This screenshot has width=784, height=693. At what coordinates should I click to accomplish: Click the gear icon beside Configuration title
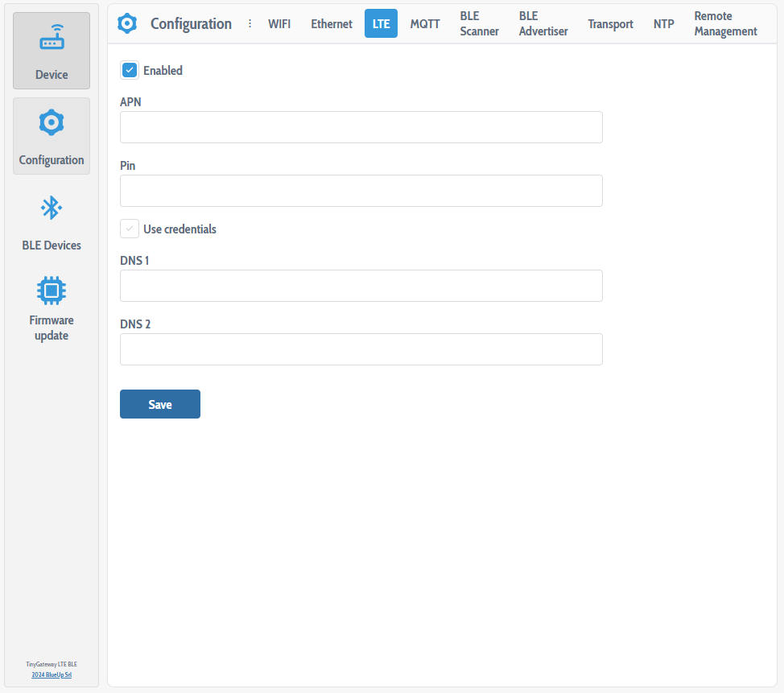coord(127,24)
